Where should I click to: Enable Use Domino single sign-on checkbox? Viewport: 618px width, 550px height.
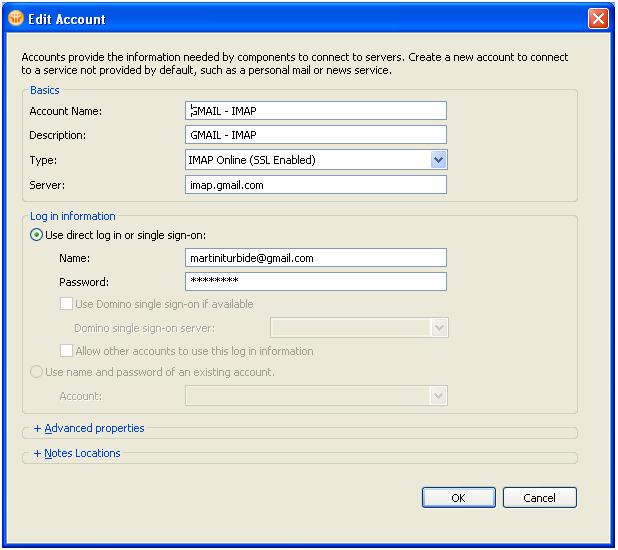66,304
